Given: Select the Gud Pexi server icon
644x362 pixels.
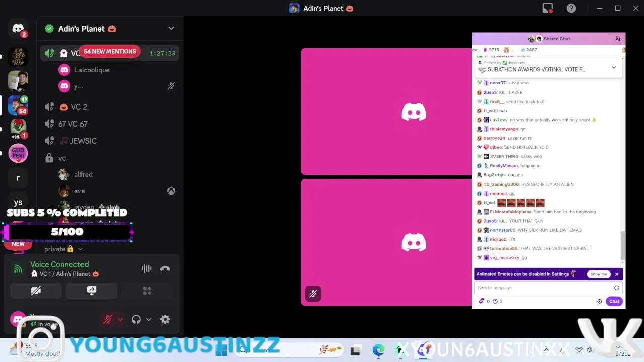Looking at the screenshot, I should pyautogui.click(x=18, y=153).
